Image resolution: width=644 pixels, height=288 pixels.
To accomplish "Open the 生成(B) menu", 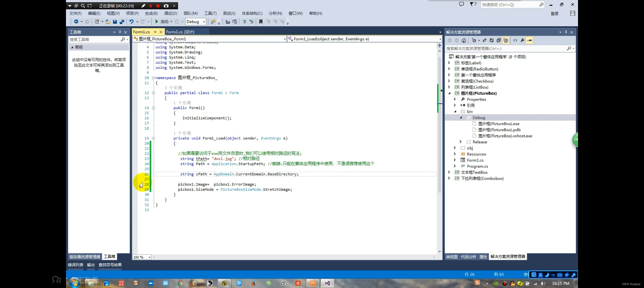I will click(151, 13).
